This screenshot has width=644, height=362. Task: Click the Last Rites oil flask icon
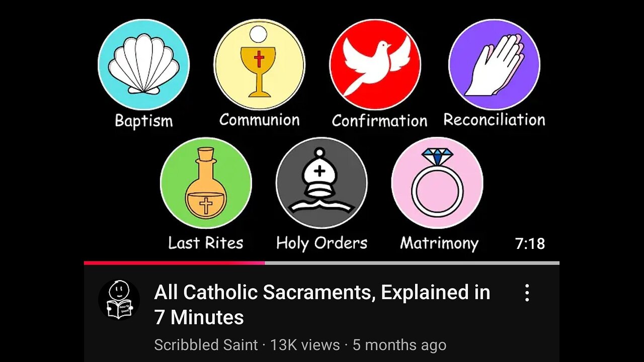click(x=206, y=183)
